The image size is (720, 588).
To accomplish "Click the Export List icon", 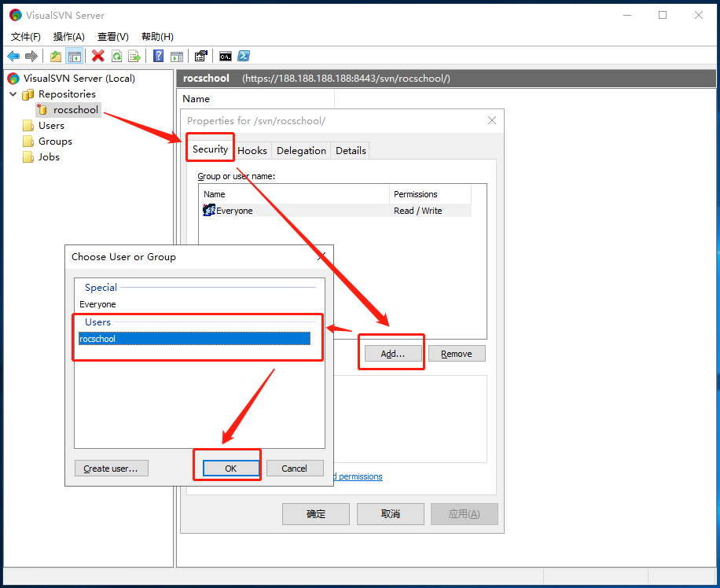I will pos(134,56).
